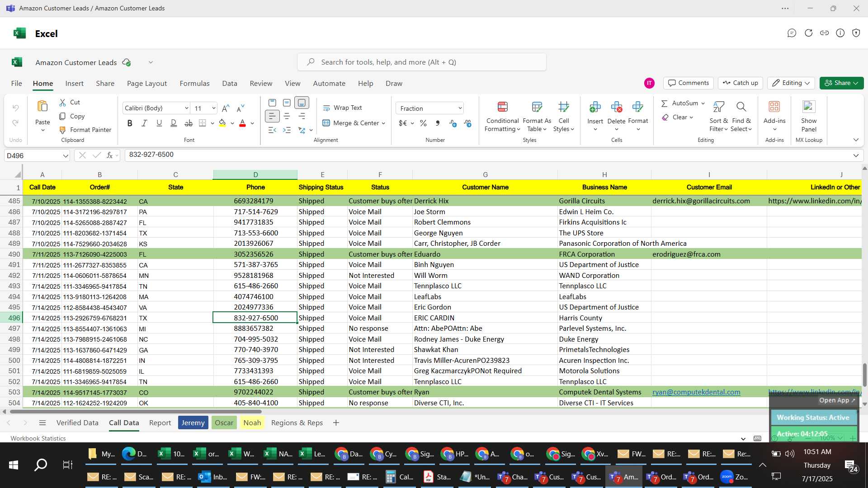Decrease decimal places

pos(468,123)
